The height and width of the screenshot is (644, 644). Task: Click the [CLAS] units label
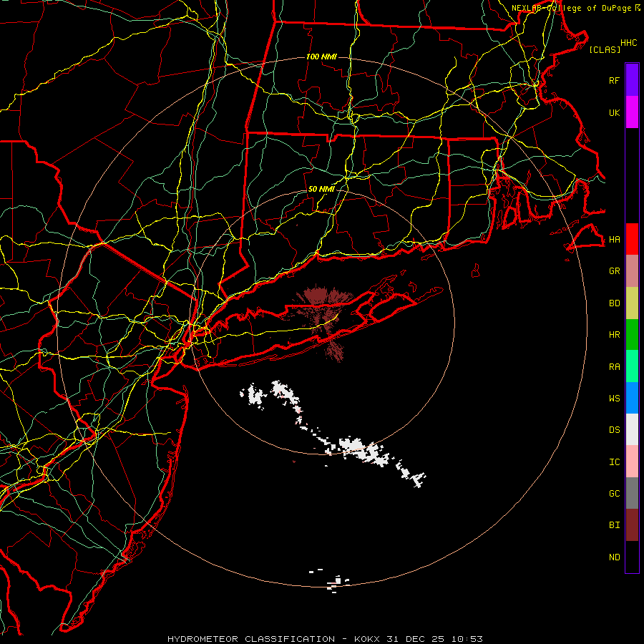(x=605, y=49)
